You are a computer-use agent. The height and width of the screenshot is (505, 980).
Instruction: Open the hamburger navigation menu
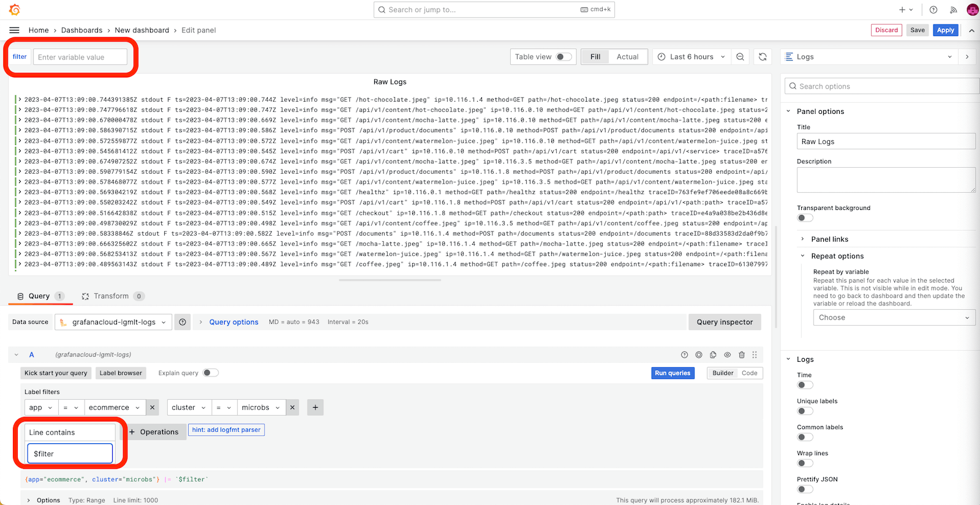click(x=15, y=30)
